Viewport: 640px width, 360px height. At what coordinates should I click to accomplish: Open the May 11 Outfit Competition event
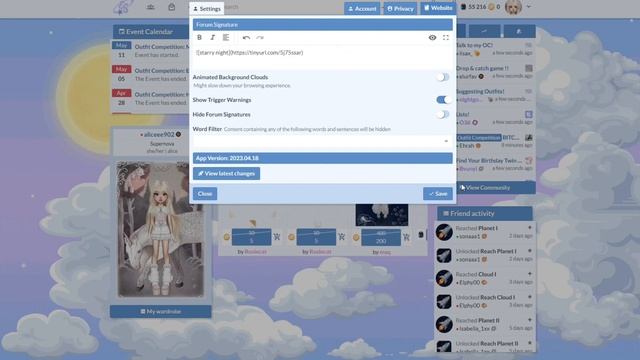150,51
